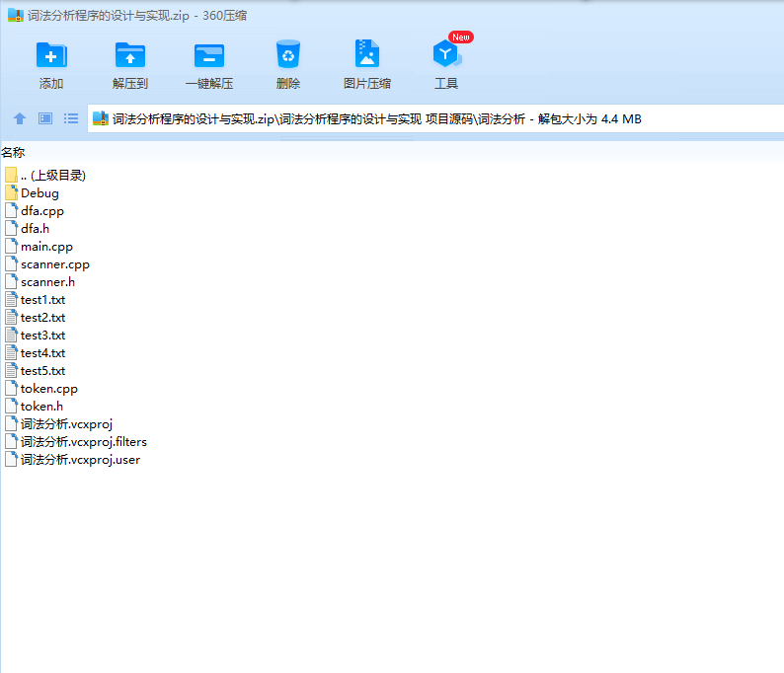Select the file dfa.cpp

(x=35, y=211)
